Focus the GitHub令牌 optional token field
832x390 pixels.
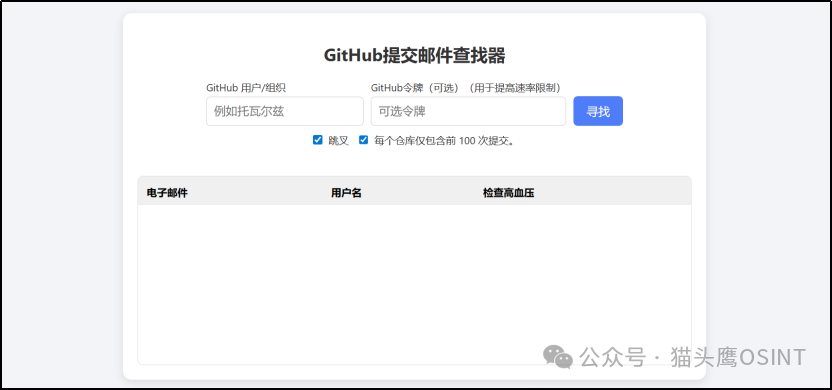click(x=468, y=111)
